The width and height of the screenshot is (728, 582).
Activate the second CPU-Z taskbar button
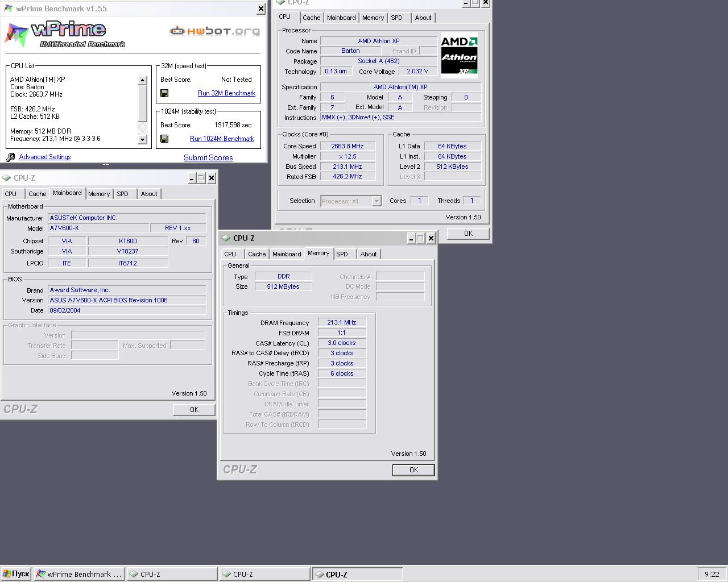[x=265, y=574]
